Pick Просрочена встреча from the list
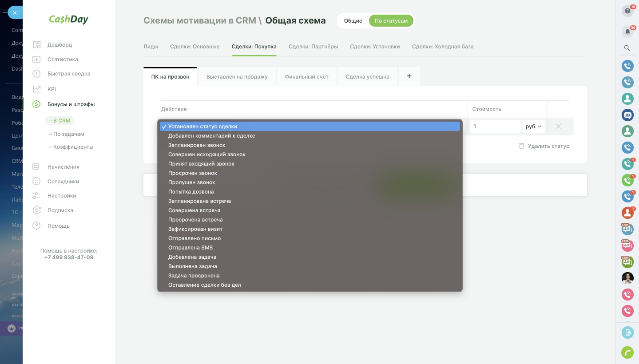 tap(310, 220)
